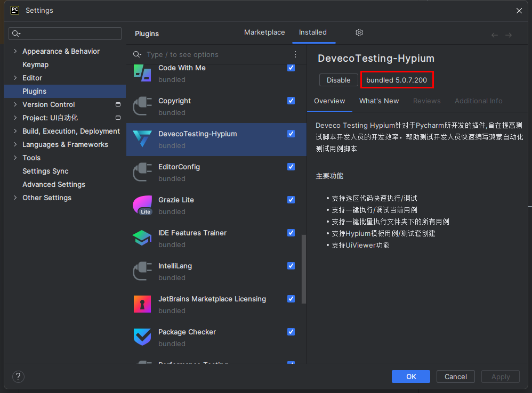Click the DevecoTesting-Hypium plugin logo

pos(142,139)
